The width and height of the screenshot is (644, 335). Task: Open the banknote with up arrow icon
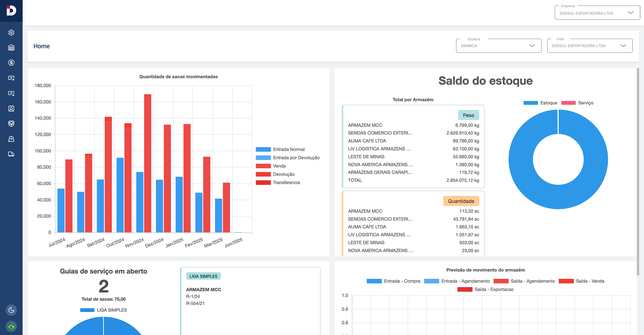click(11, 78)
